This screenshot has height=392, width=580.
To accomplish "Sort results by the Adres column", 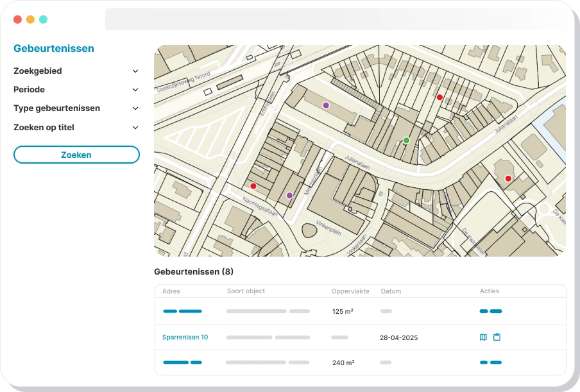I will (x=171, y=291).
